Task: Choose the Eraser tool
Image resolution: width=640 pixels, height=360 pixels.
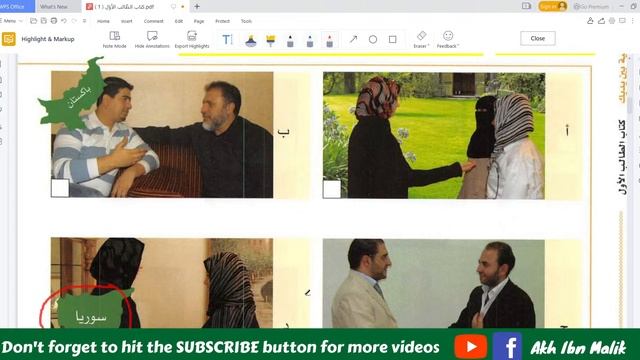Action: click(x=421, y=39)
